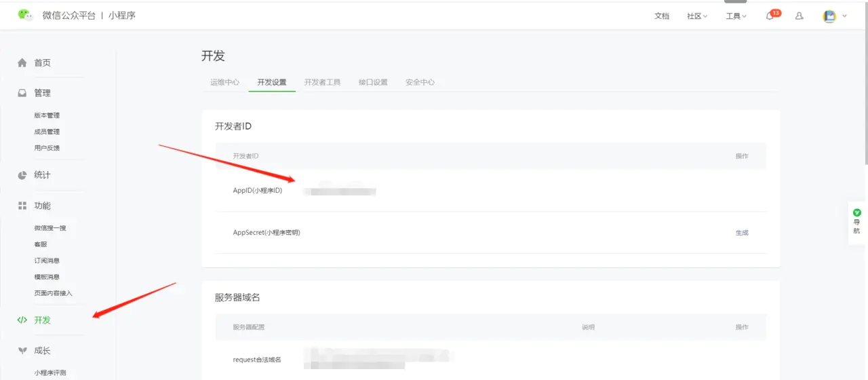Click the page vertical scrollbar

coord(865,84)
